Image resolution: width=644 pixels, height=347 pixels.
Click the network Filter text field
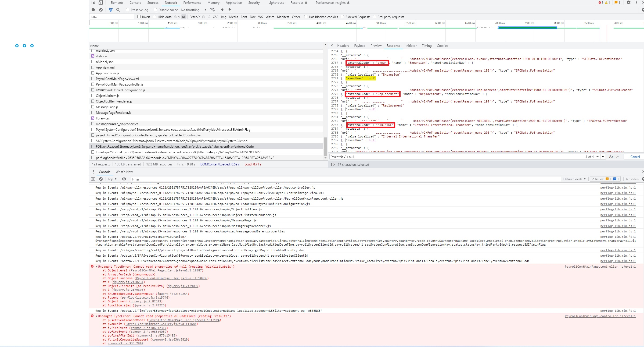click(112, 17)
